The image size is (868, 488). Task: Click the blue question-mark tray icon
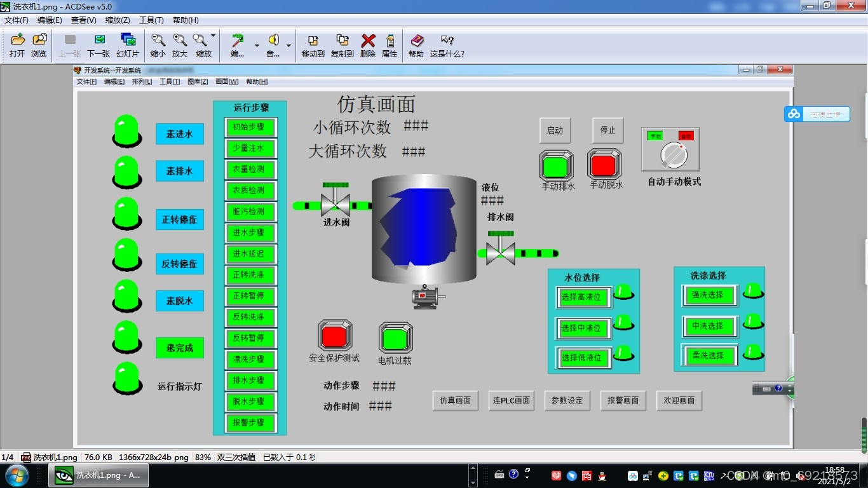(513, 474)
